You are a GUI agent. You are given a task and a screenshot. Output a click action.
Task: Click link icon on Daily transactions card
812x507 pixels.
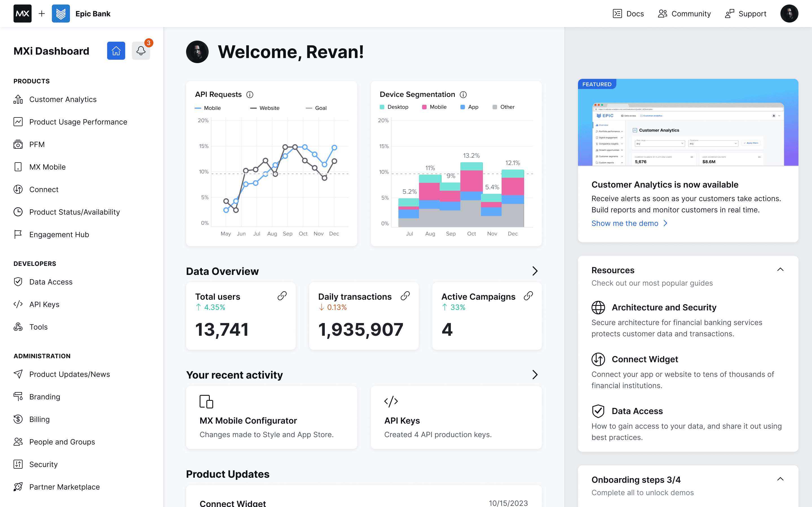[405, 296]
